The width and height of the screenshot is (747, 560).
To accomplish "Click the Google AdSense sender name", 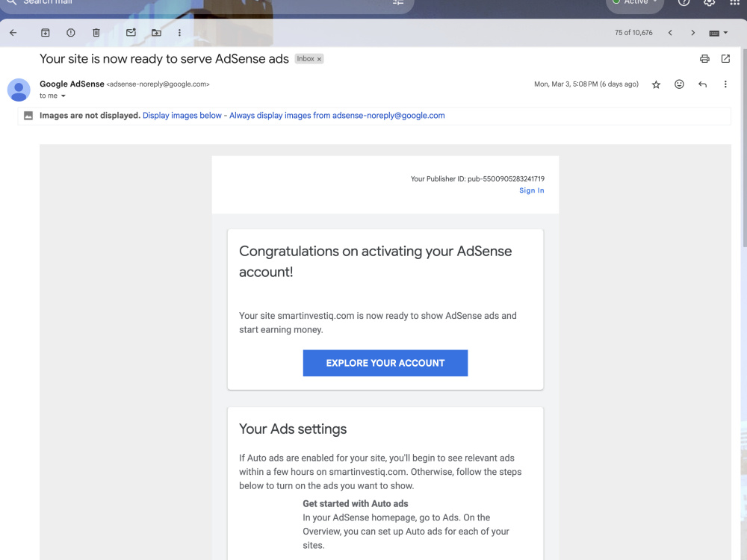I will pyautogui.click(x=72, y=84).
